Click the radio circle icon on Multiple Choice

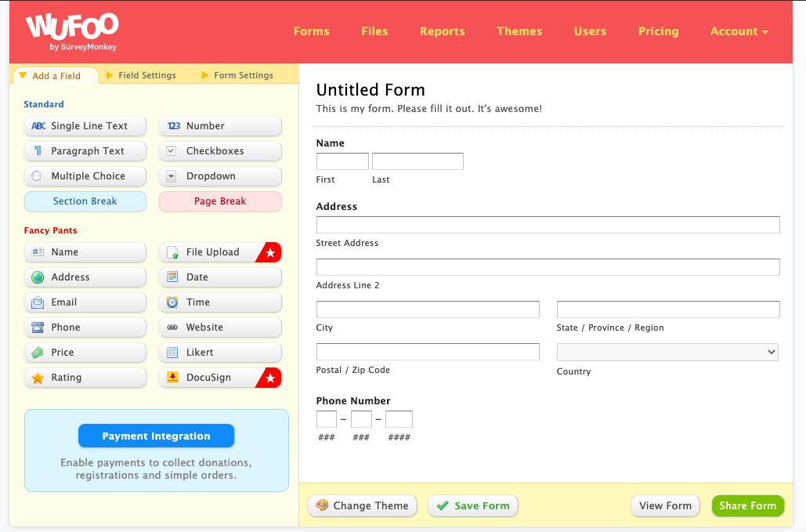point(37,176)
